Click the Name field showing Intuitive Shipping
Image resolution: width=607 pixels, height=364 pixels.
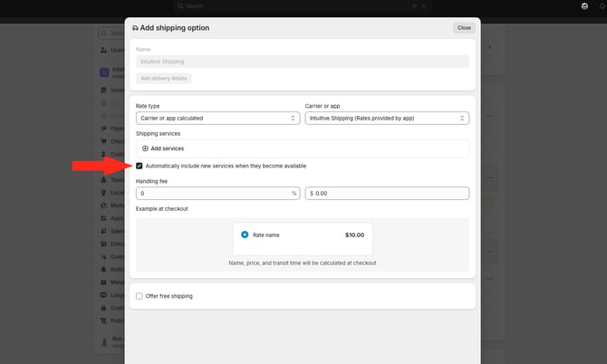pos(303,62)
